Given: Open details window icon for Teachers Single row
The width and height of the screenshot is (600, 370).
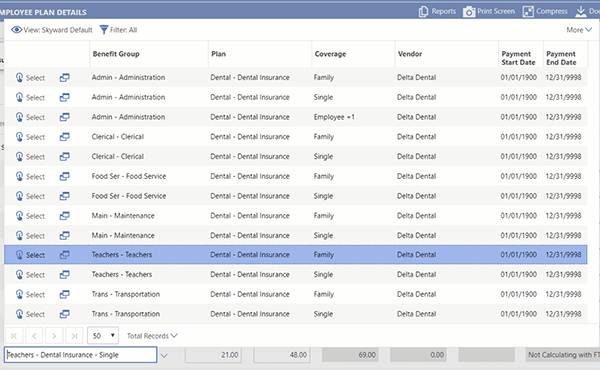Looking at the screenshot, I should coord(65,275).
